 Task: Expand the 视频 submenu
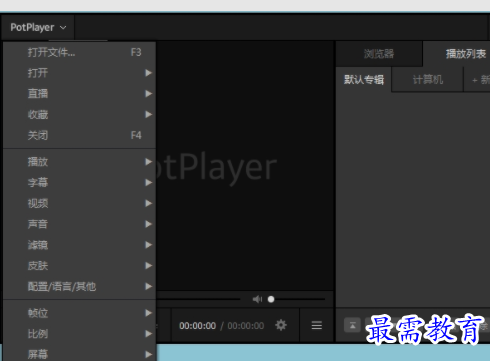(x=79, y=203)
